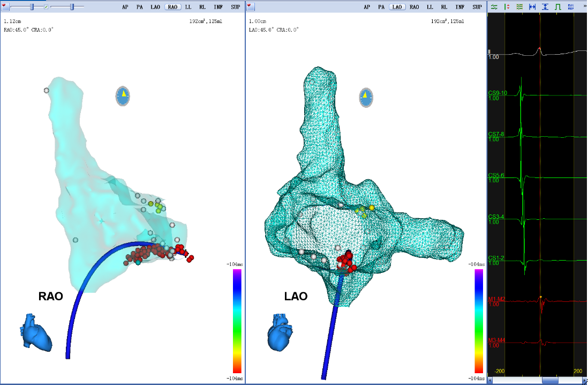Image resolution: width=588 pixels, height=385 pixels.
Task: Click the first transparency slider handle
Action: (32, 6)
